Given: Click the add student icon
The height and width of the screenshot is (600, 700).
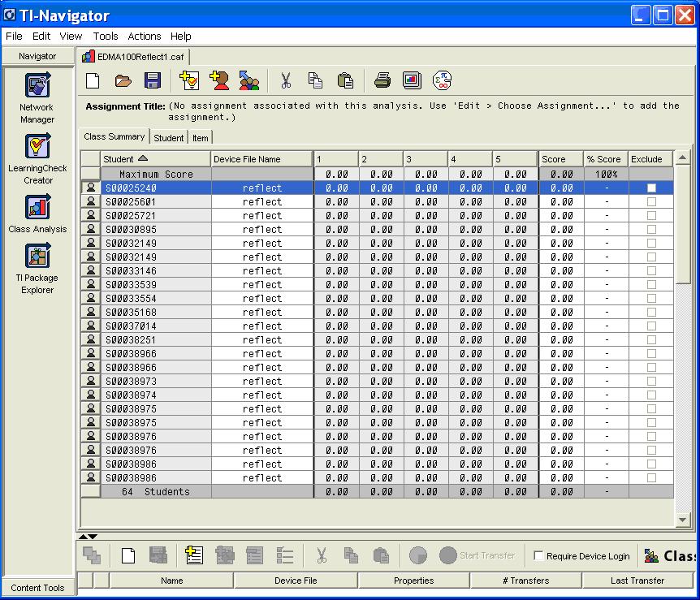Looking at the screenshot, I should tap(219, 80).
